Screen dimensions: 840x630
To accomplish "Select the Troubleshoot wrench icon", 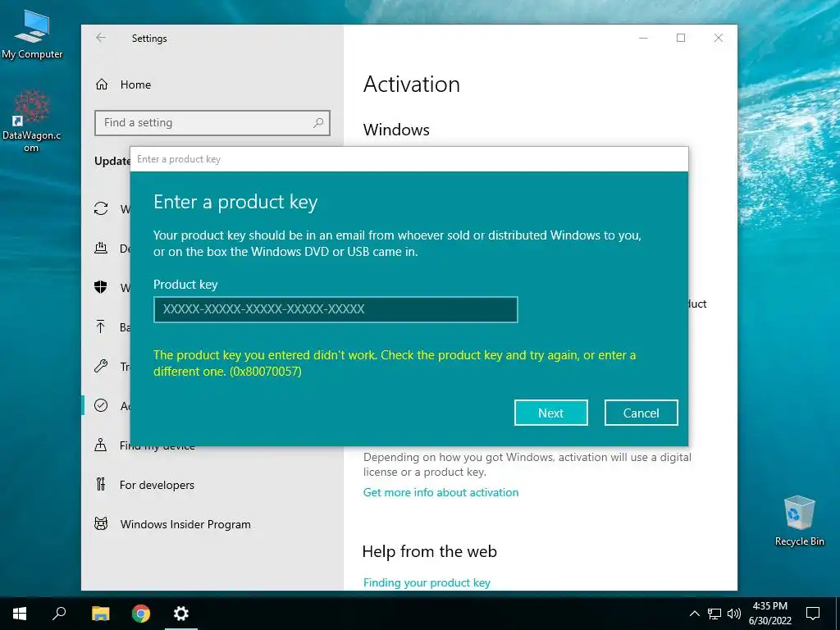I will [x=101, y=367].
